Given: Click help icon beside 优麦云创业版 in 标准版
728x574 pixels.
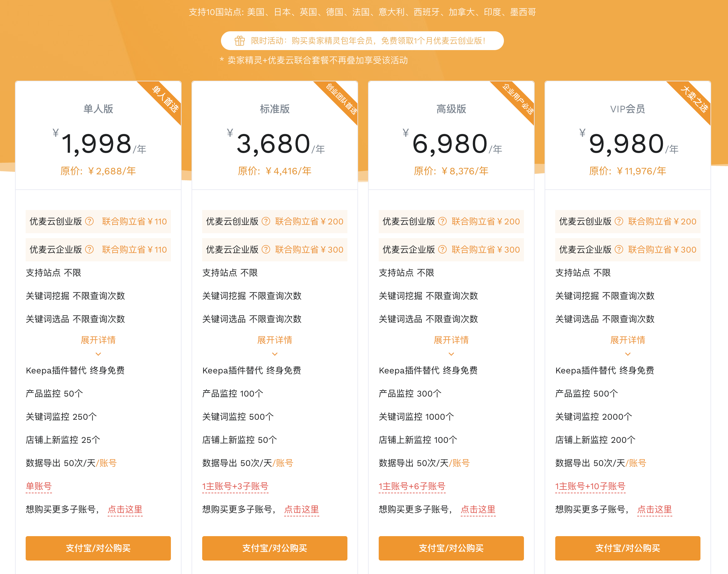Looking at the screenshot, I should (266, 221).
